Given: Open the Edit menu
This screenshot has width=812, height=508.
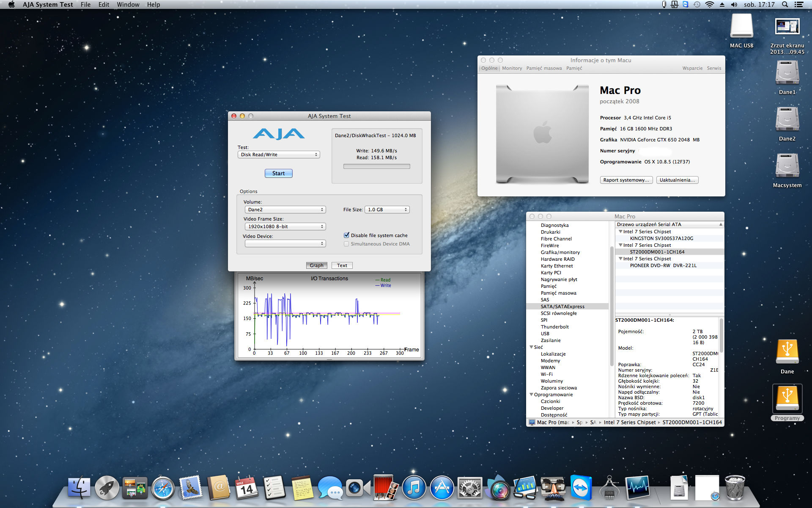Looking at the screenshot, I should click(104, 5).
